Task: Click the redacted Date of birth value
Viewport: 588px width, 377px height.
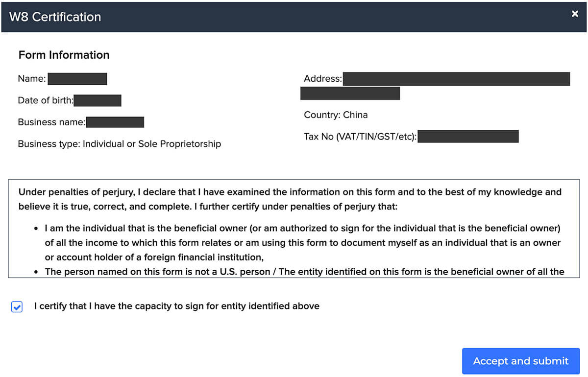Action: click(x=98, y=101)
